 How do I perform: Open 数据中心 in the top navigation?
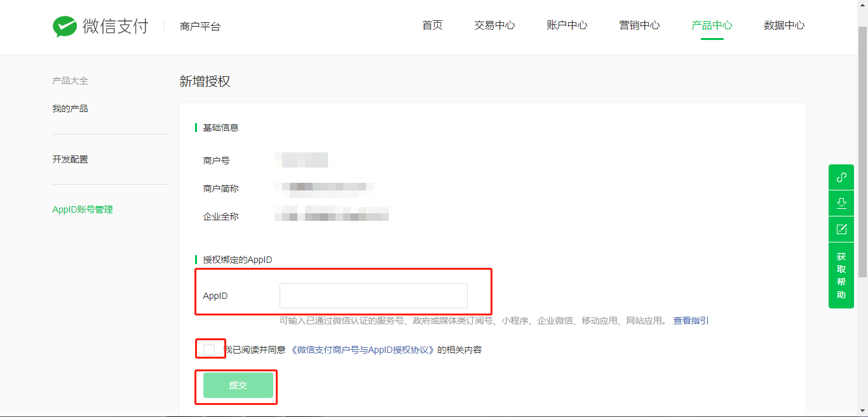784,25
